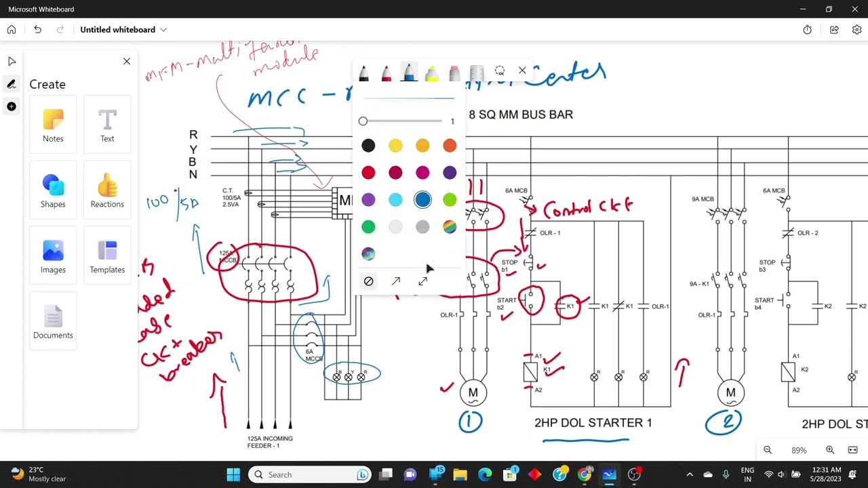Open the Windows Start menu
Screen dimensions: 868x488
pyautogui.click(x=233, y=474)
